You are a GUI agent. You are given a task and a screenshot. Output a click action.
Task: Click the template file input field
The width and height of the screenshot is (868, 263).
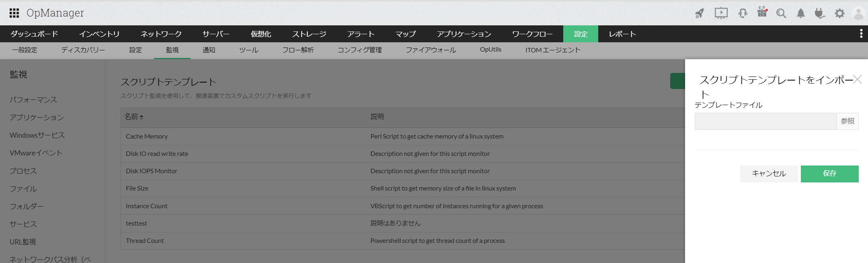765,121
